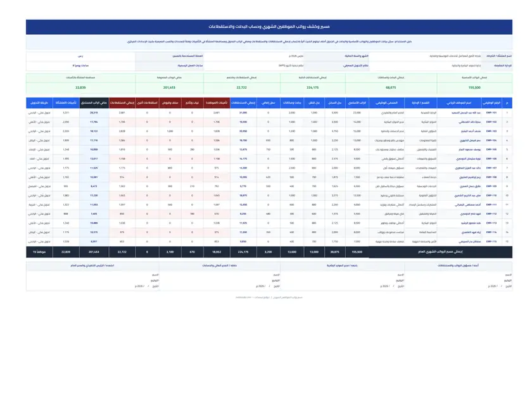532x411 pixels.
Task: Click the 'القسم / الإدارة' column header
Action: (421, 103)
